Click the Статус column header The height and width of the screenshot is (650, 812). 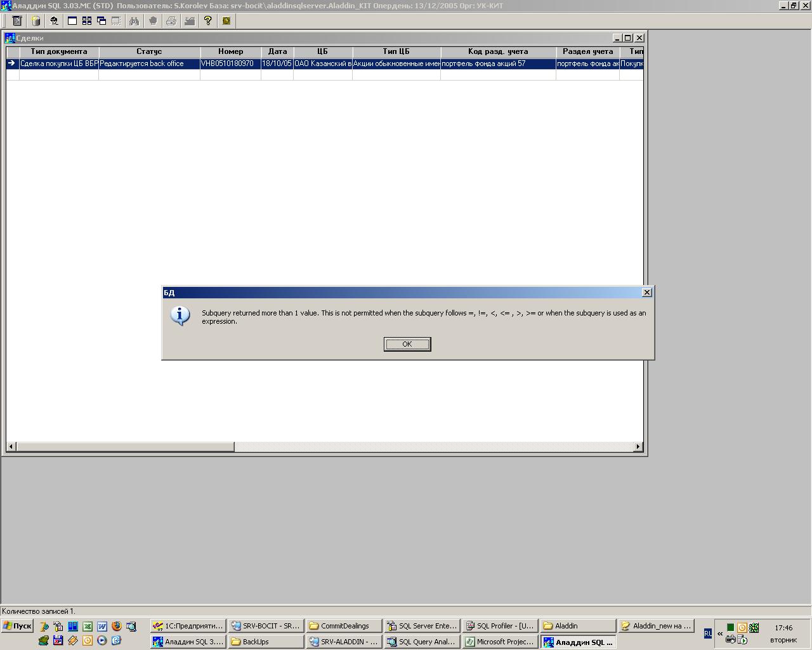149,51
